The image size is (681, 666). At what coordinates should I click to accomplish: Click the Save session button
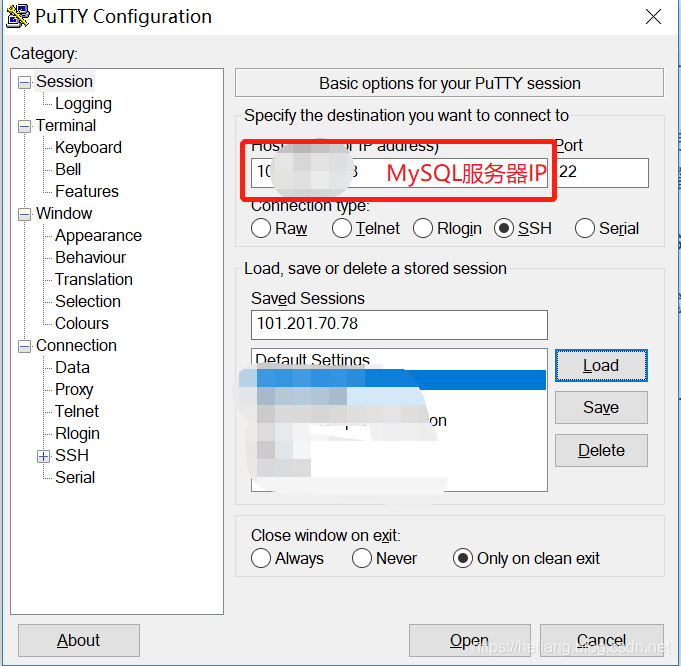pos(601,408)
